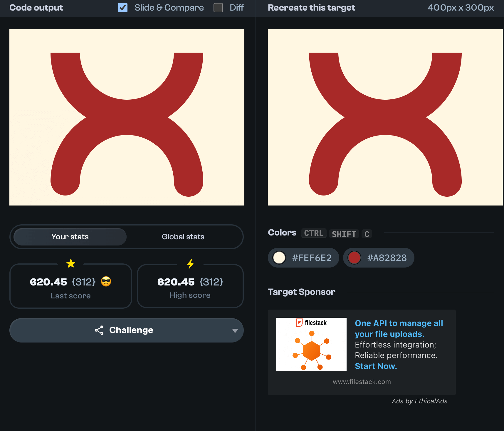
Task: Open the filestack ad image
Action: 311,344
